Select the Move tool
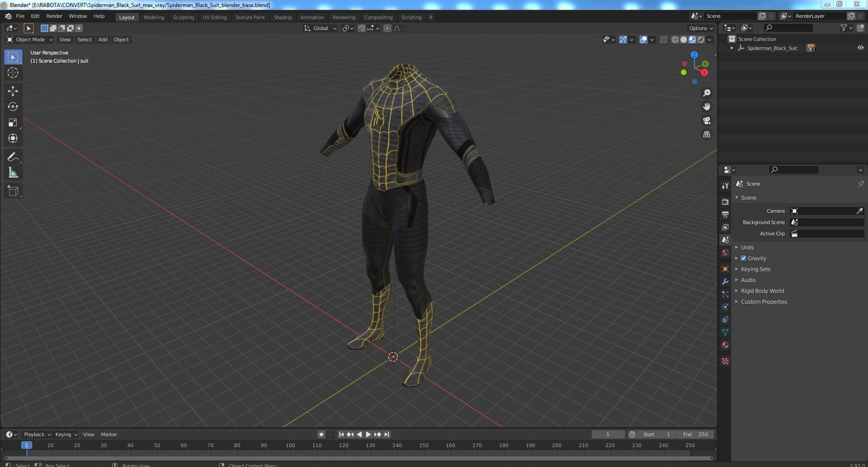This screenshot has width=868, height=467. [13, 91]
